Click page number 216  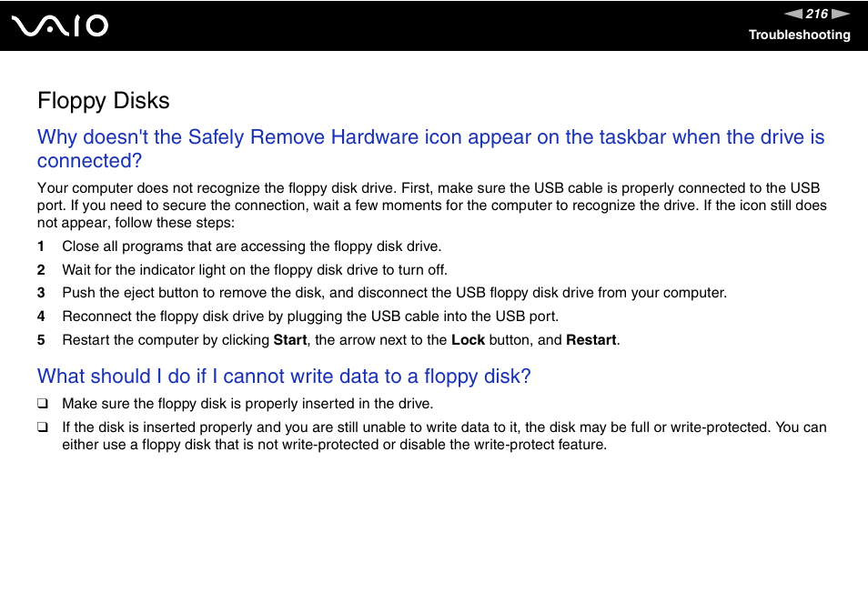(817, 14)
